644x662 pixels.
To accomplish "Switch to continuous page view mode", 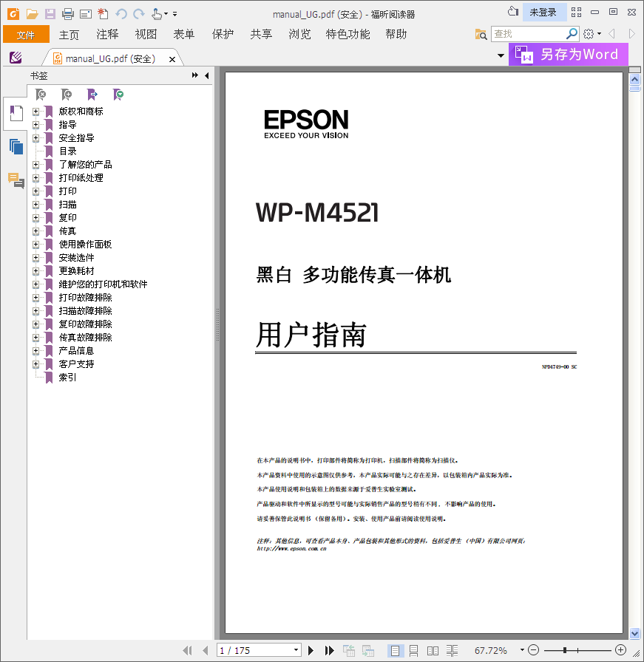I will (414, 651).
